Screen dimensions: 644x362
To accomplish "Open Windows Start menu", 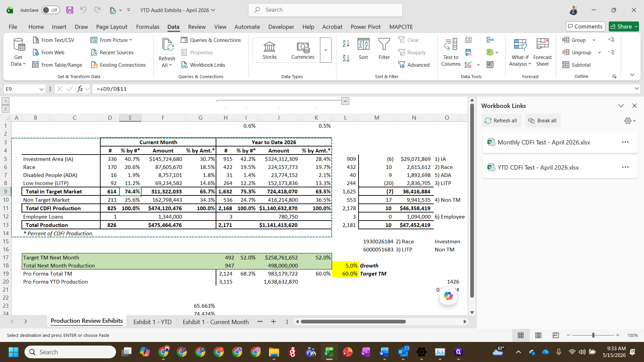I will click(x=13, y=352).
